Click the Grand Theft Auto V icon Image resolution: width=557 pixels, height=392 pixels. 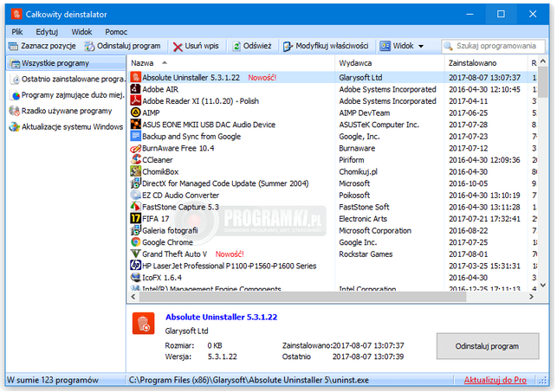pos(135,254)
